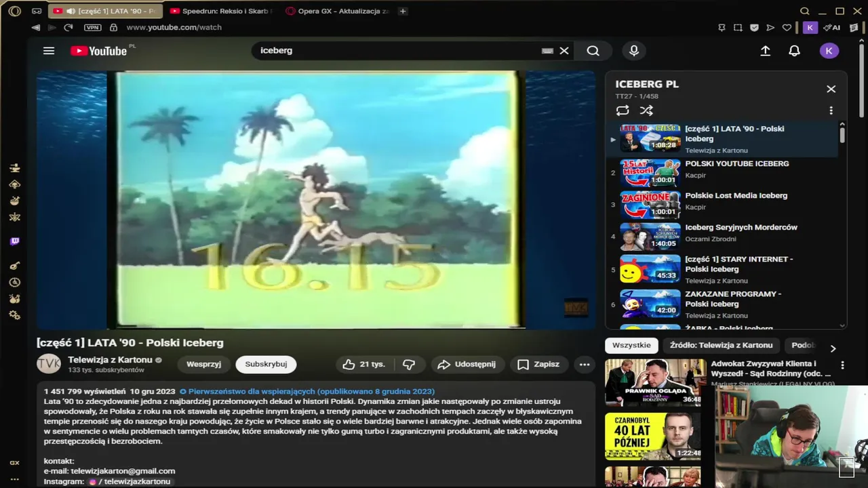This screenshot has width=868, height=488.
Task: Open the YouTube upload icon
Action: coord(766,51)
